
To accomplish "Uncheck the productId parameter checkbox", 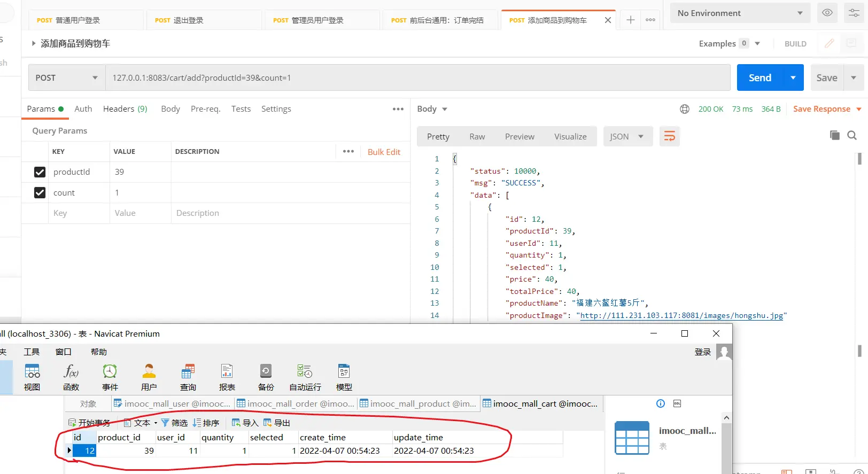I will tap(40, 172).
